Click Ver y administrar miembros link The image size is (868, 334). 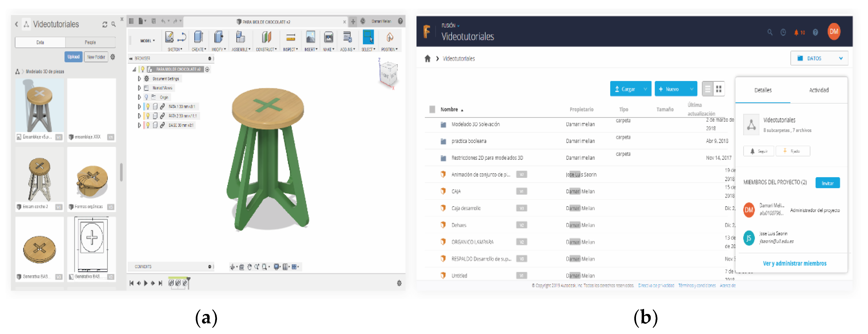794,263
